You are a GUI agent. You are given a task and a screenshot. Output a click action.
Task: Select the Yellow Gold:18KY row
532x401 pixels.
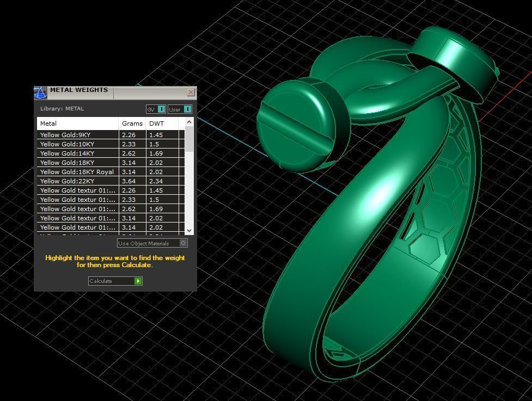(111, 162)
